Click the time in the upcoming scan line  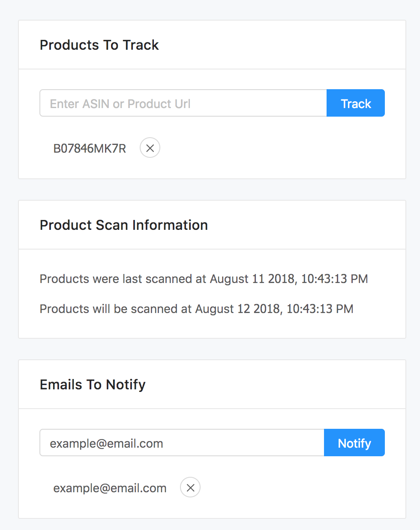pyautogui.click(x=320, y=309)
